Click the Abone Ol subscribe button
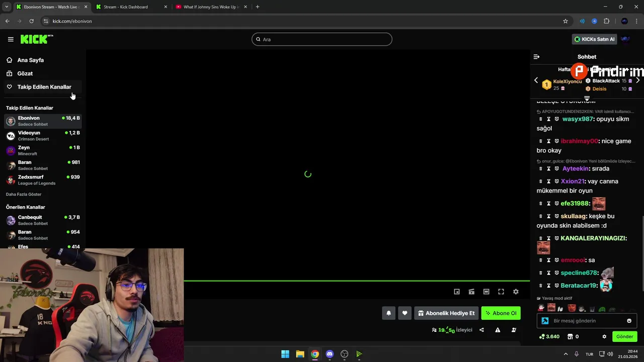 point(501,313)
